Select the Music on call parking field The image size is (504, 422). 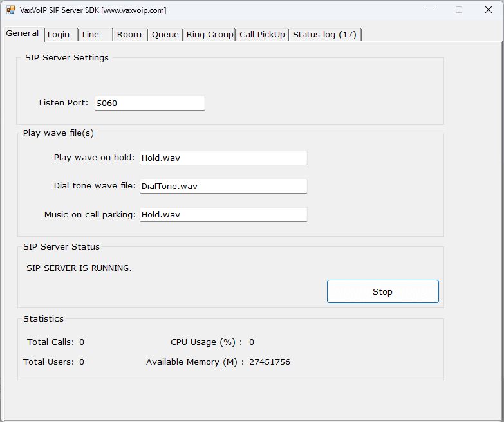(x=223, y=214)
